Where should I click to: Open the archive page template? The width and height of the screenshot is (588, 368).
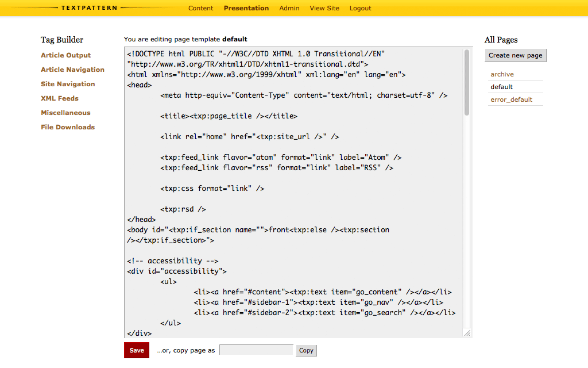502,74
